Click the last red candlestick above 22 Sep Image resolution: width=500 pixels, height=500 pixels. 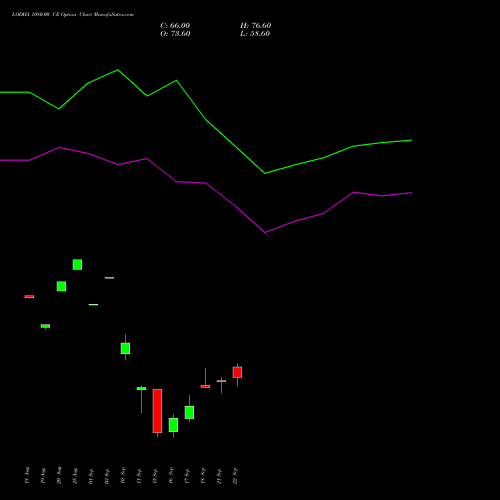pyautogui.click(x=237, y=372)
